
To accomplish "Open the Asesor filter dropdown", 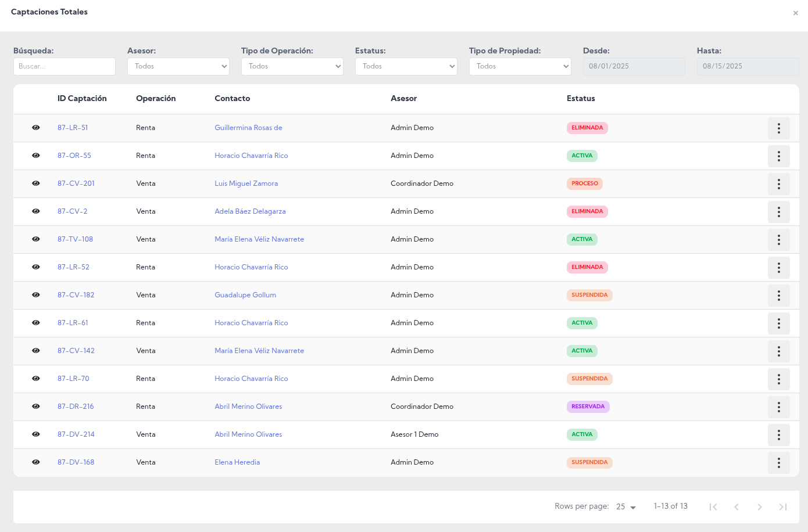I will 178,67.
